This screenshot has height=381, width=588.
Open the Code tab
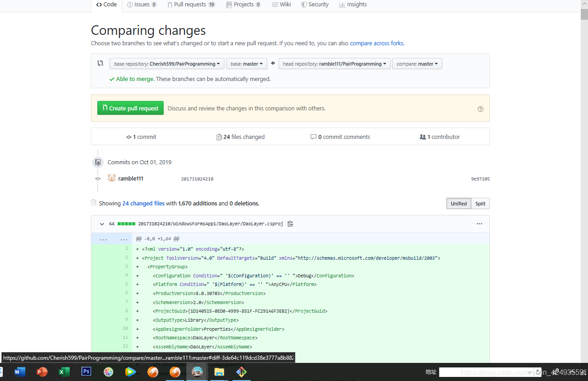[x=106, y=5]
